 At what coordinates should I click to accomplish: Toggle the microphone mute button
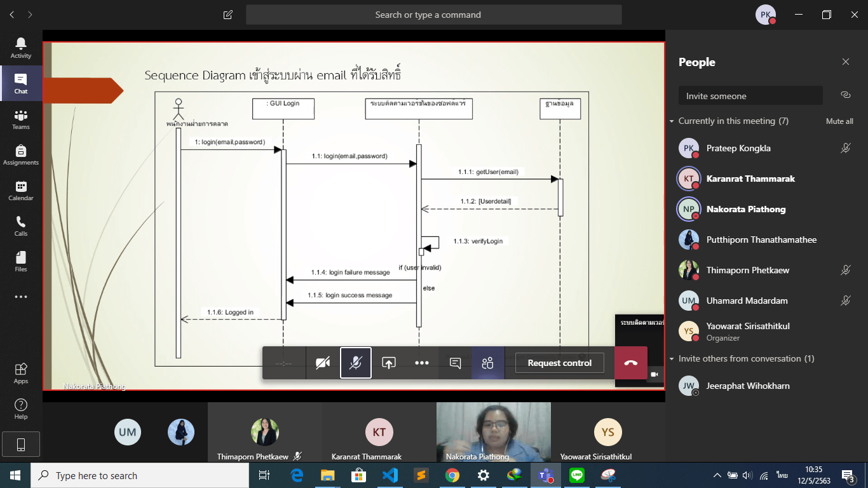356,363
